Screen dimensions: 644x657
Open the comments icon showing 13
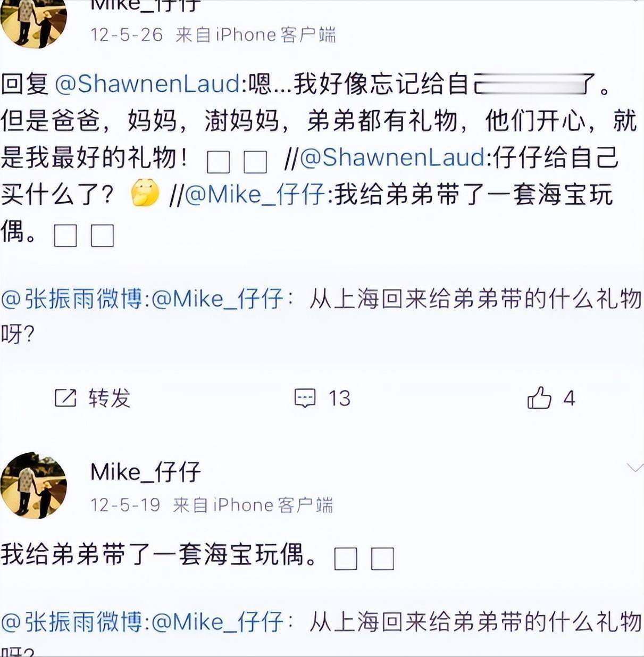[305, 398]
